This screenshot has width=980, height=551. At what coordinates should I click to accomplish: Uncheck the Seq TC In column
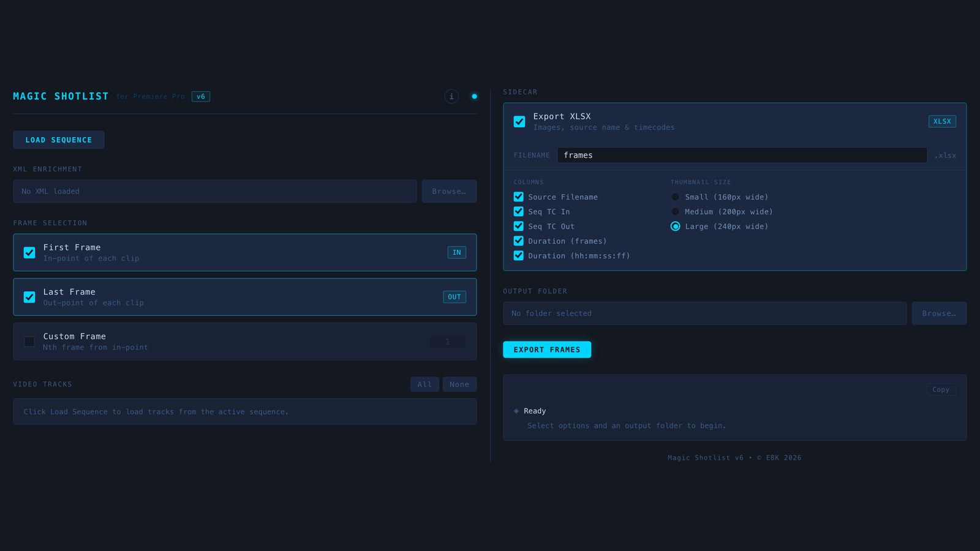pos(519,211)
